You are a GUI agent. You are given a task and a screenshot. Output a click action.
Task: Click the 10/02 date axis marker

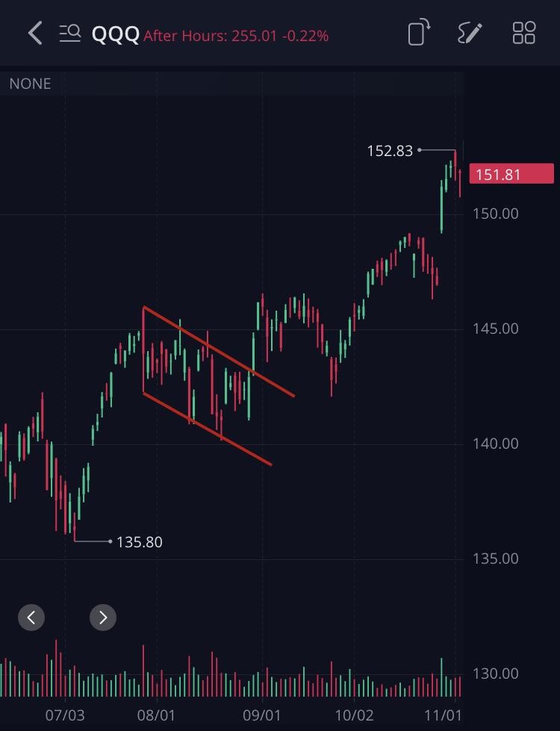click(355, 715)
